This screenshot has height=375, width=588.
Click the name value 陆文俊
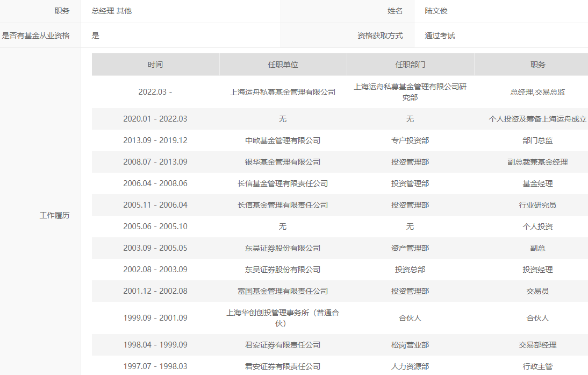(x=435, y=11)
